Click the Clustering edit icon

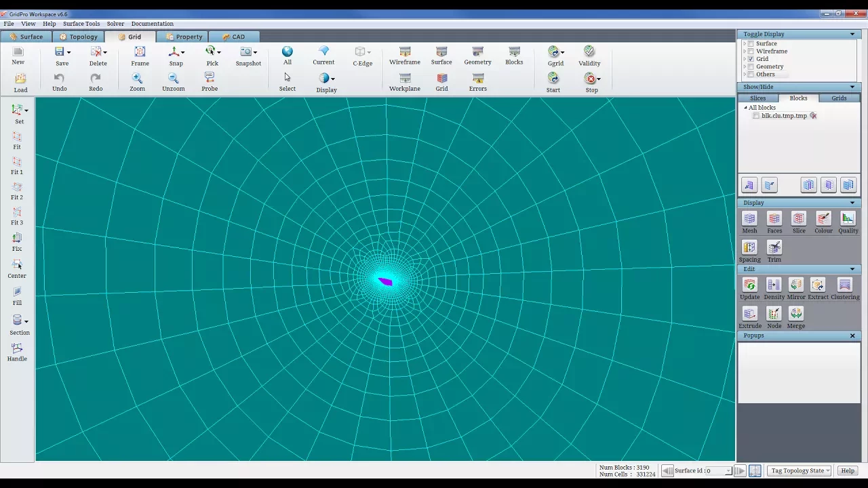pyautogui.click(x=844, y=285)
